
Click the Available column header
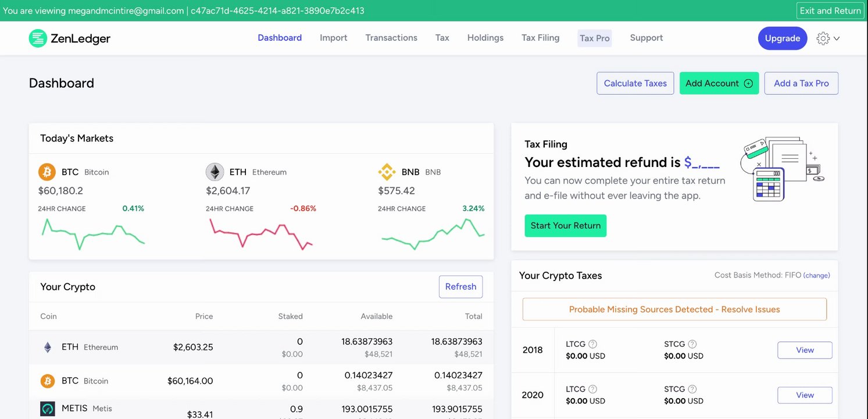pyautogui.click(x=376, y=317)
